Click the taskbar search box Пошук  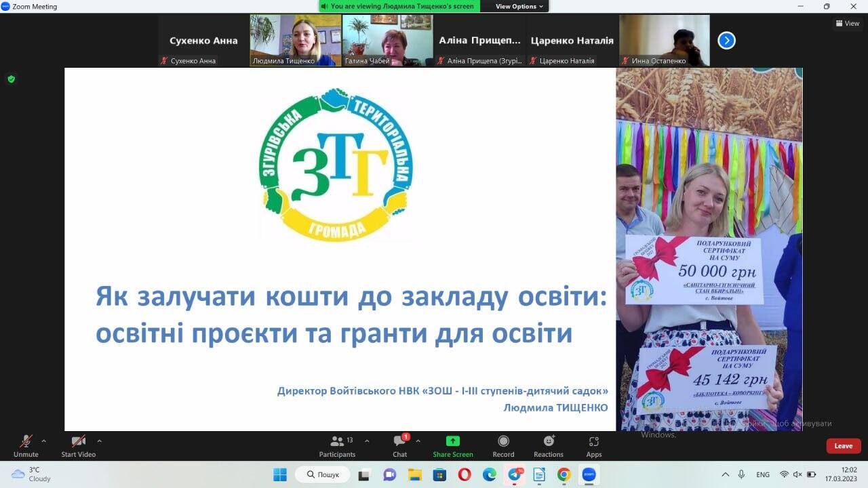(x=322, y=474)
